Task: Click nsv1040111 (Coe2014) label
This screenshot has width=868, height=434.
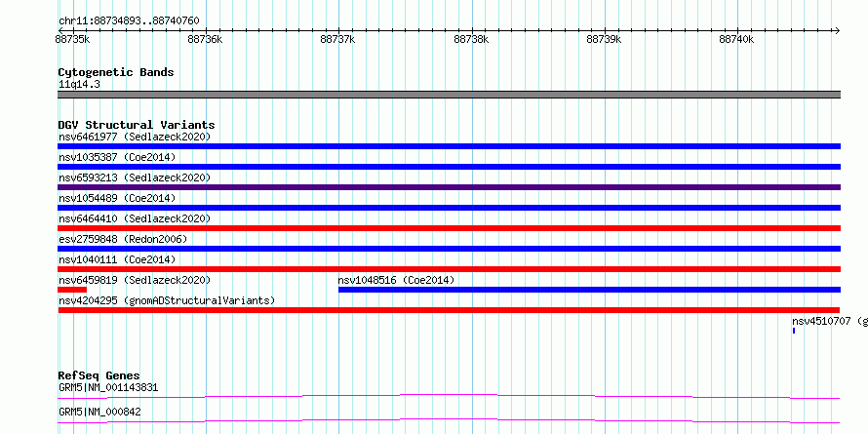Action: click(x=117, y=259)
